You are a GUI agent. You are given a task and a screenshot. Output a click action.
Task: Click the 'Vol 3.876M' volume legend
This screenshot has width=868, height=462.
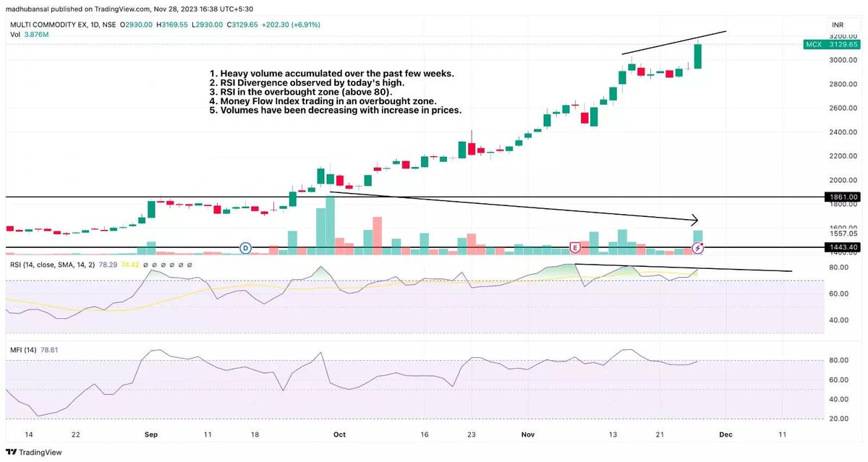point(29,34)
